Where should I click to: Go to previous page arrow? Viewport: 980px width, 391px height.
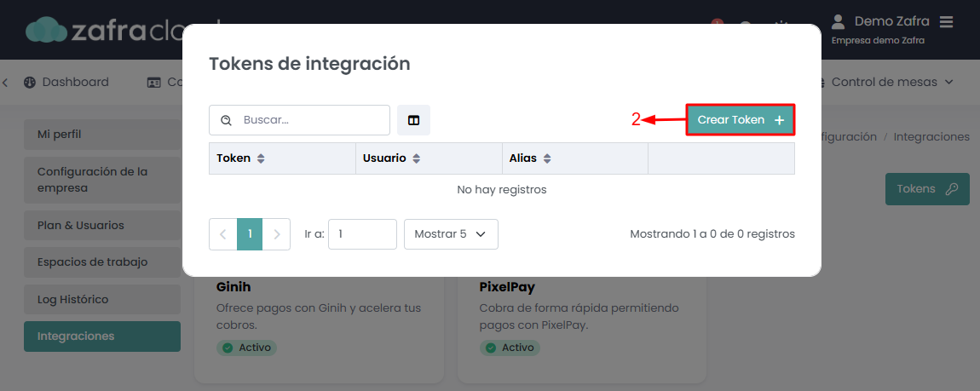(222, 234)
